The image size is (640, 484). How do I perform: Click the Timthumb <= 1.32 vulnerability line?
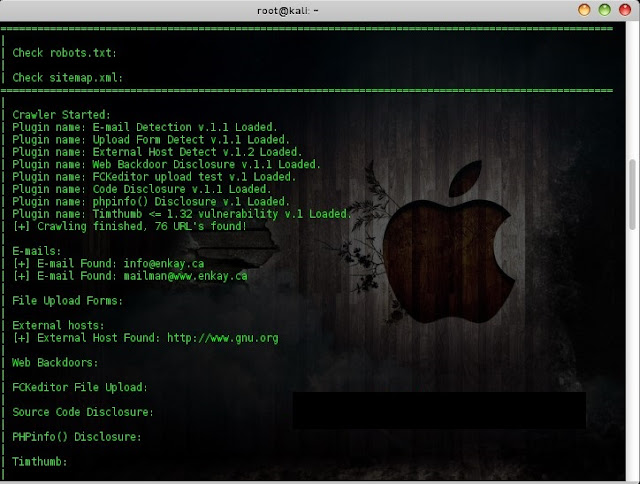point(182,214)
